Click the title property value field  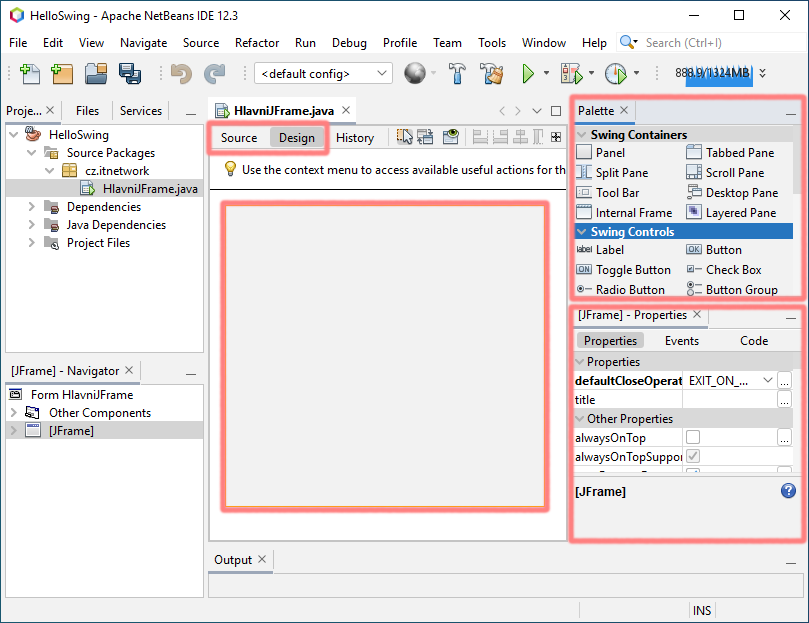pos(729,400)
